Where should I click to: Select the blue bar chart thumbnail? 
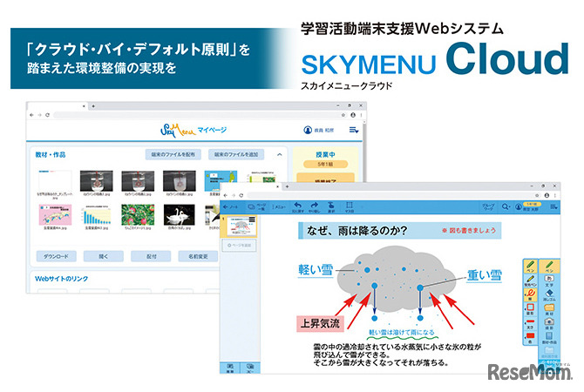(x=97, y=215)
